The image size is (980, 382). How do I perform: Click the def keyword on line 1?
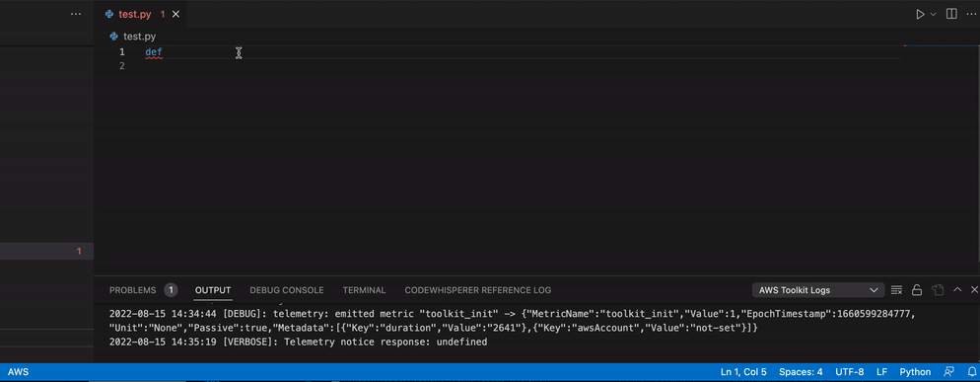point(154,52)
